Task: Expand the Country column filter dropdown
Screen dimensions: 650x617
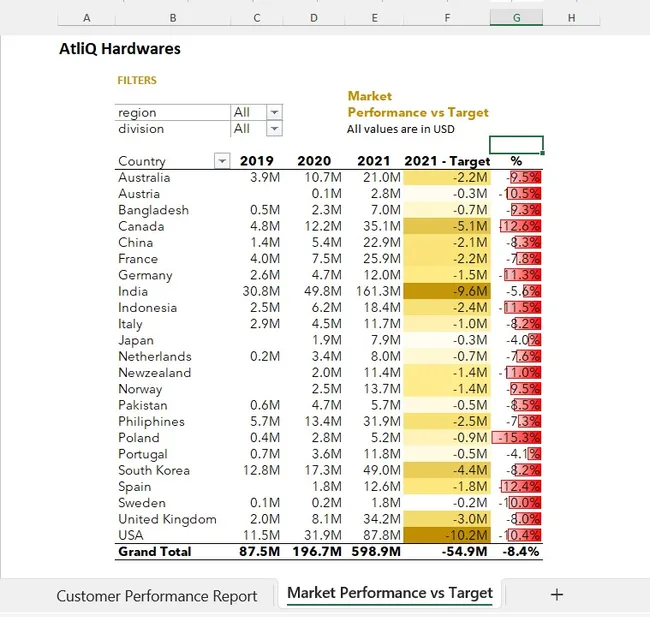Action: tap(221, 161)
